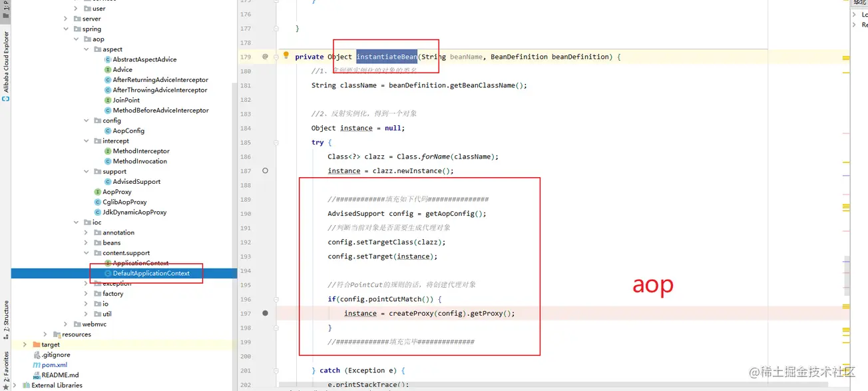Select the Advice interface icon

(x=108, y=69)
